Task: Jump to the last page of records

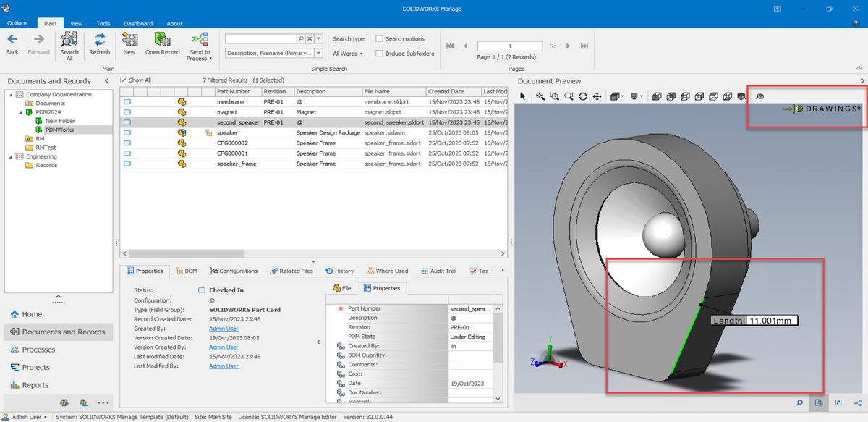Action: click(584, 46)
